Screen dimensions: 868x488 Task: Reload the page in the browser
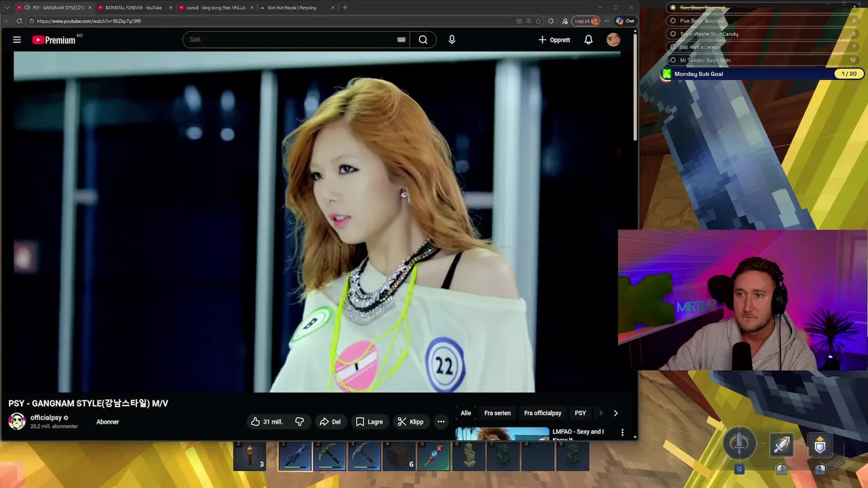(19, 21)
